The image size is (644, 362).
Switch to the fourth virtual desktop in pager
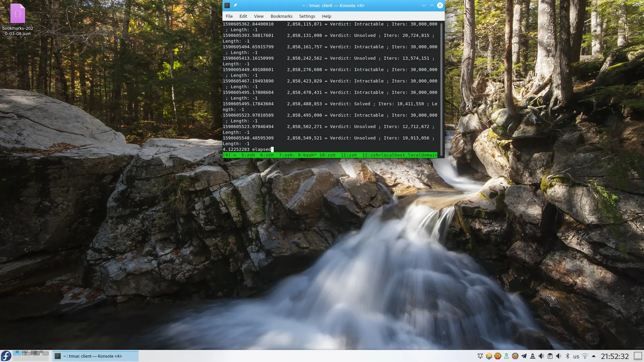pyautogui.click(x=44, y=353)
